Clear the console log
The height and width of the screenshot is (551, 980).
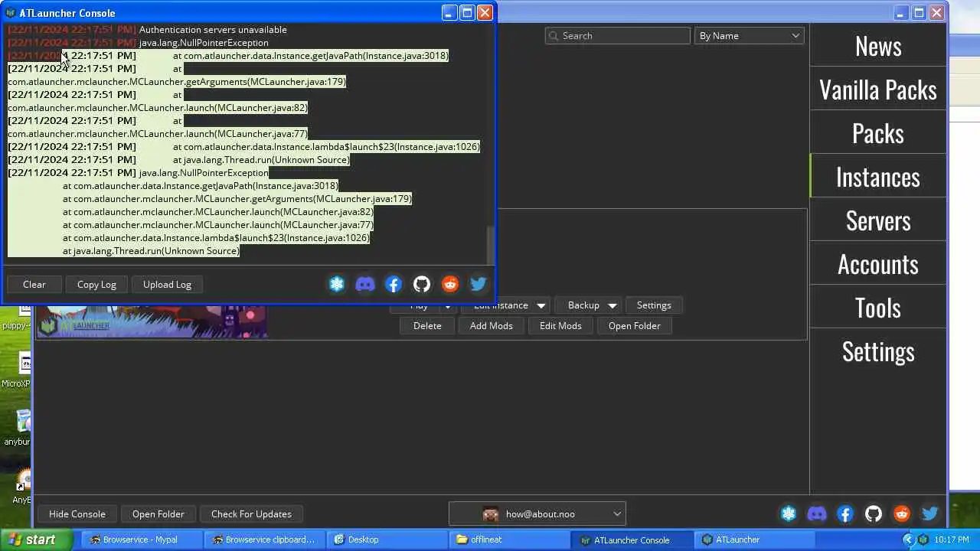click(x=34, y=285)
